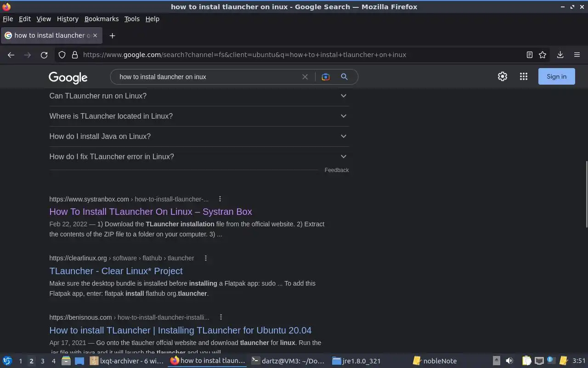This screenshot has width=588, height=368.
Task: Open the Firefox downloads panel
Action: click(x=560, y=55)
